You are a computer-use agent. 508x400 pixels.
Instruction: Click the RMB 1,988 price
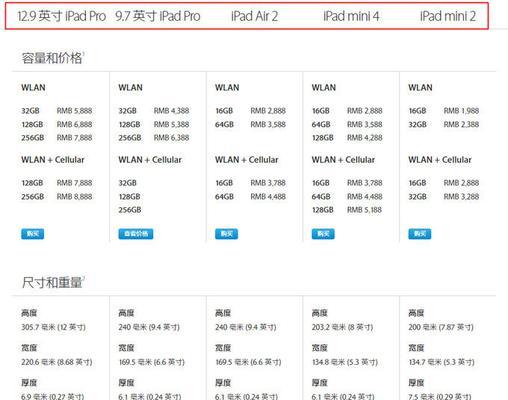pos(461,111)
